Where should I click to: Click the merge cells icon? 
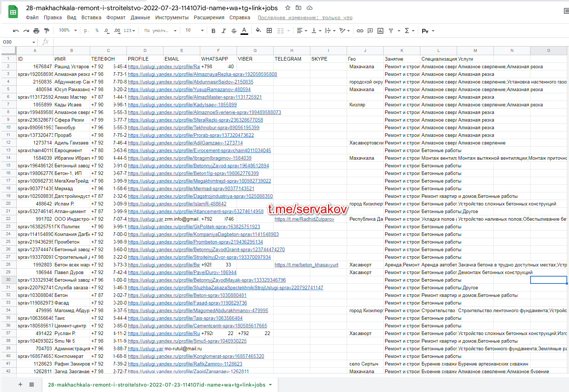[x=281, y=31]
